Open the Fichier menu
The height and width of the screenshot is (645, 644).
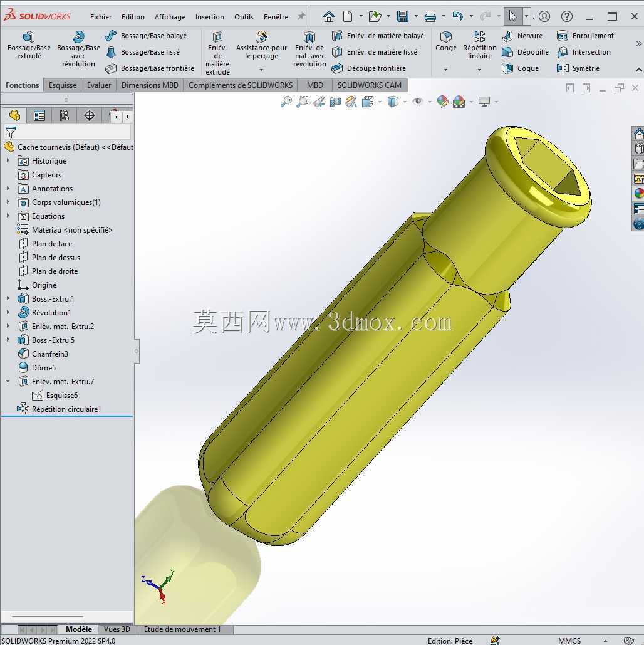pos(101,17)
